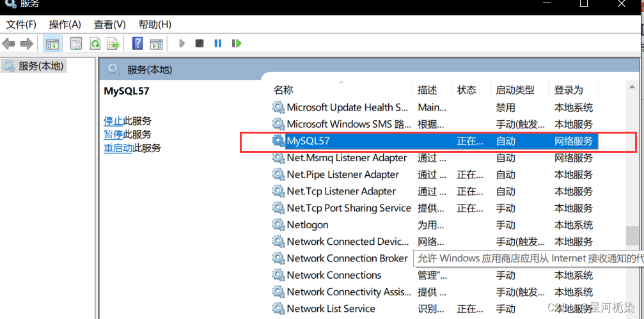Select Network Connection Broker service
This screenshot has height=319, width=644.
[347, 258]
